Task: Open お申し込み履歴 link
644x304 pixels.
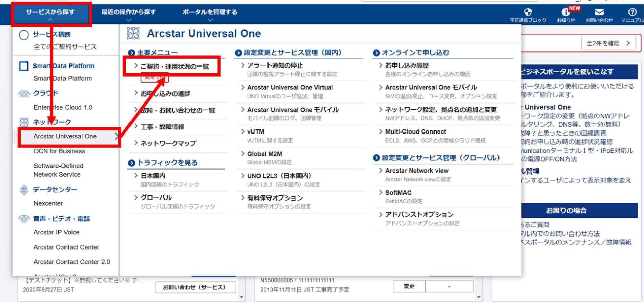Action: pyautogui.click(x=407, y=65)
